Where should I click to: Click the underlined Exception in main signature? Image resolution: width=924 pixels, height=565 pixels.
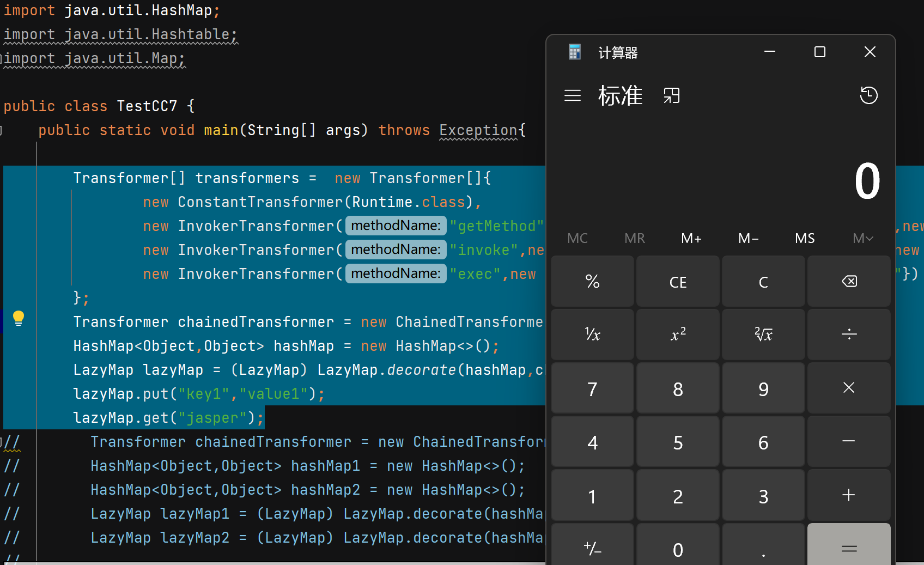click(478, 130)
